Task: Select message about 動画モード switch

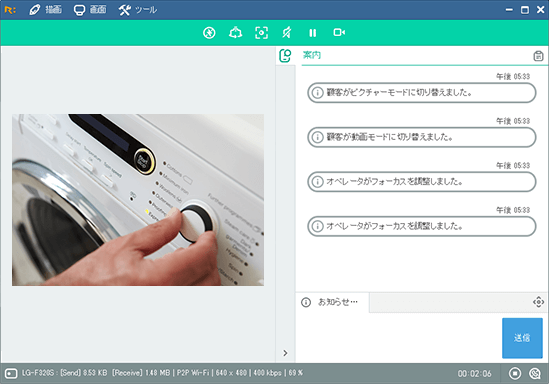Action: (x=422, y=137)
